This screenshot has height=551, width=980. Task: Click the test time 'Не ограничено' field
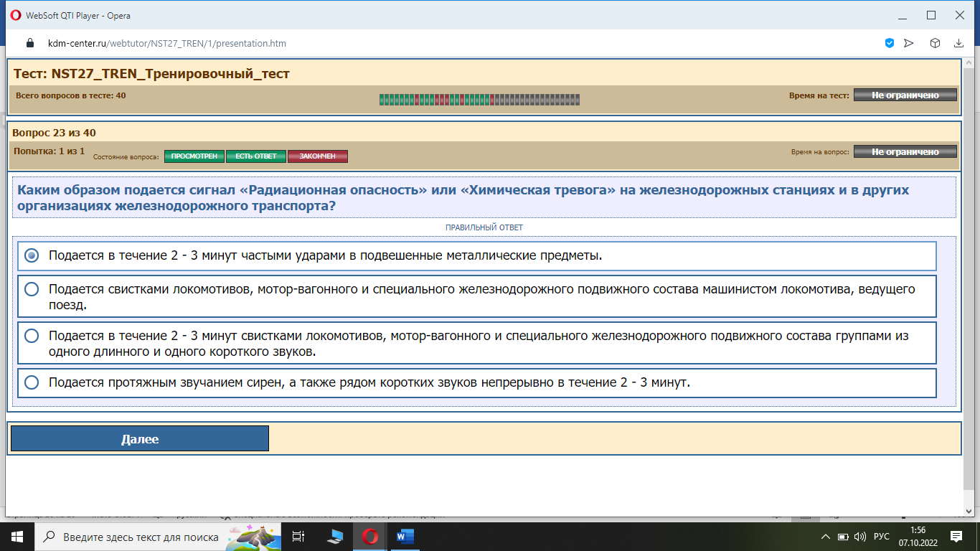pyautogui.click(x=905, y=95)
